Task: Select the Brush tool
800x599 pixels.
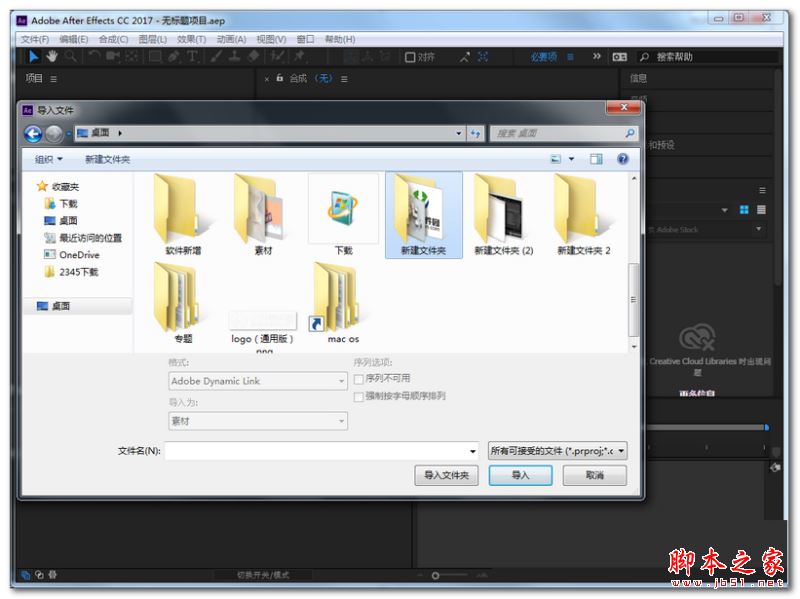Action: (x=216, y=57)
